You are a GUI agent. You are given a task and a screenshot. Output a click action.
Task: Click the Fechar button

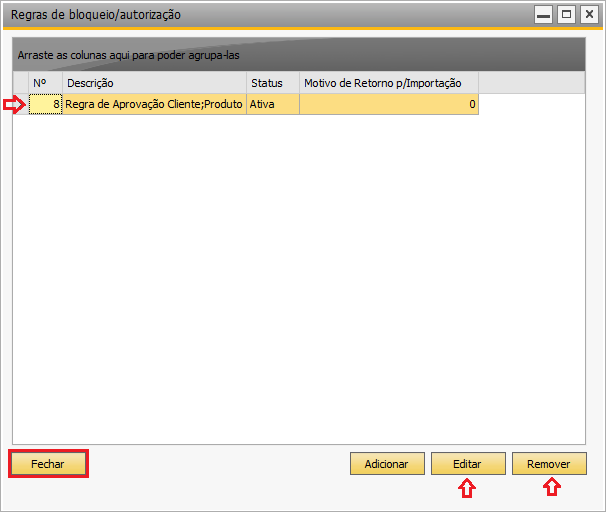pos(48,463)
